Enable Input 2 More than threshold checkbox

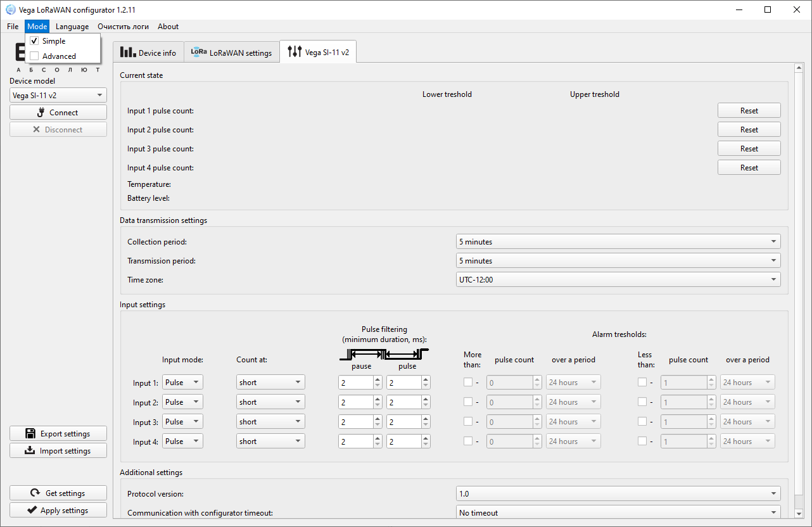(x=468, y=402)
